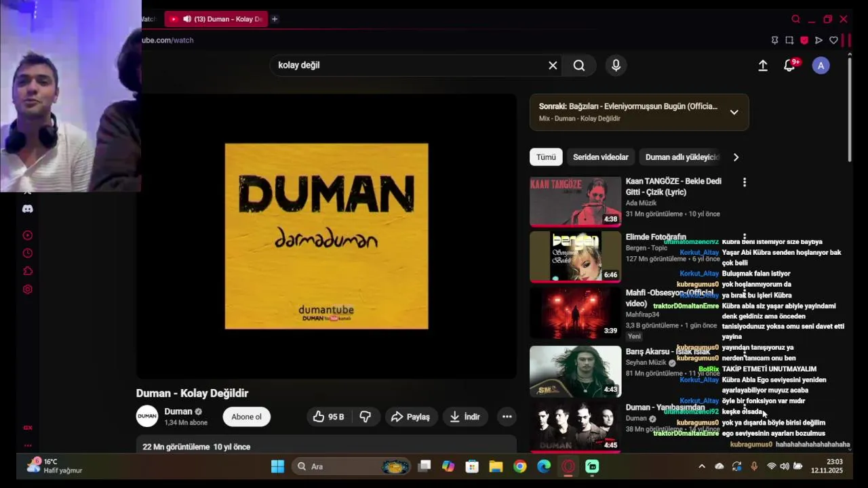Open Google Chrome from the taskbar
Image resolution: width=868 pixels, height=488 pixels.
(x=519, y=466)
